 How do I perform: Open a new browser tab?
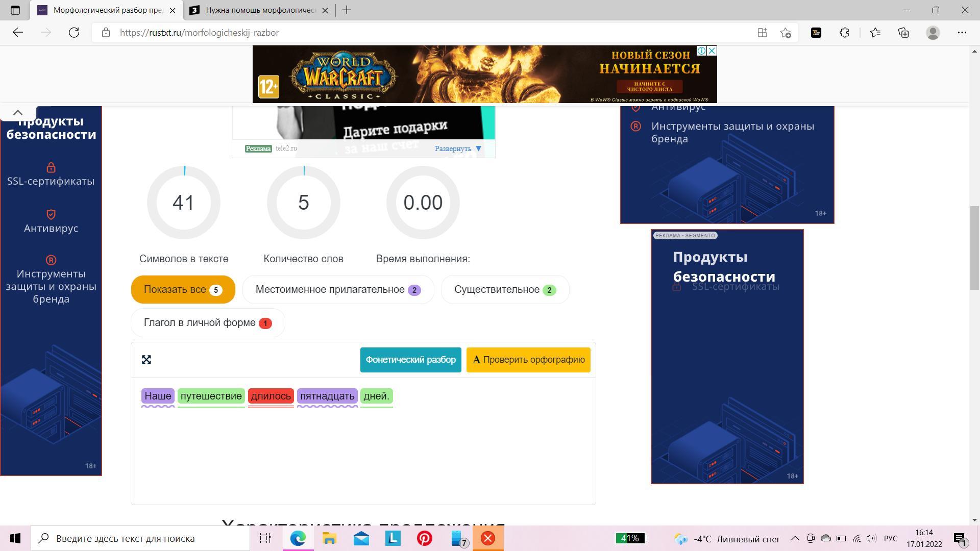click(x=347, y=10)
